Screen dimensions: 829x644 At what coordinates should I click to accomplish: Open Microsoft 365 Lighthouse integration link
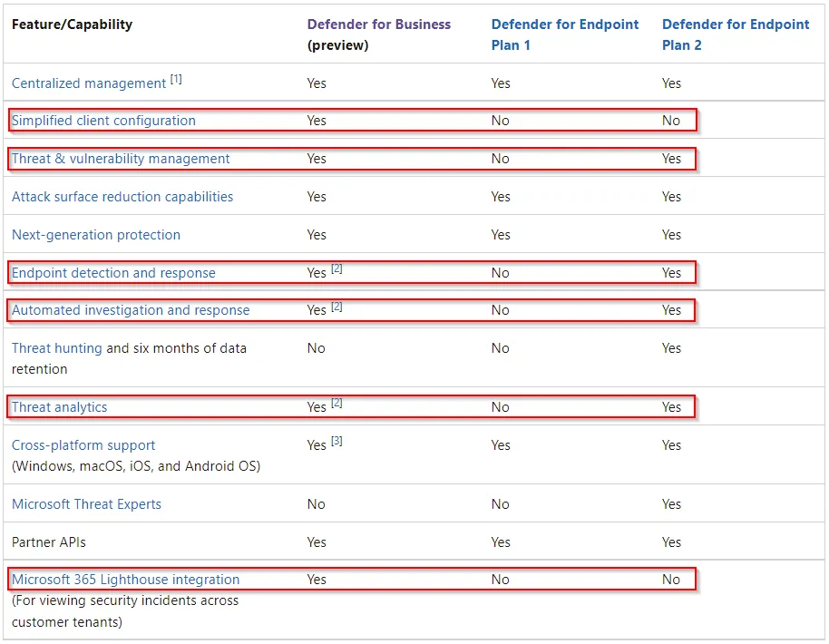(x=125, y=580)
